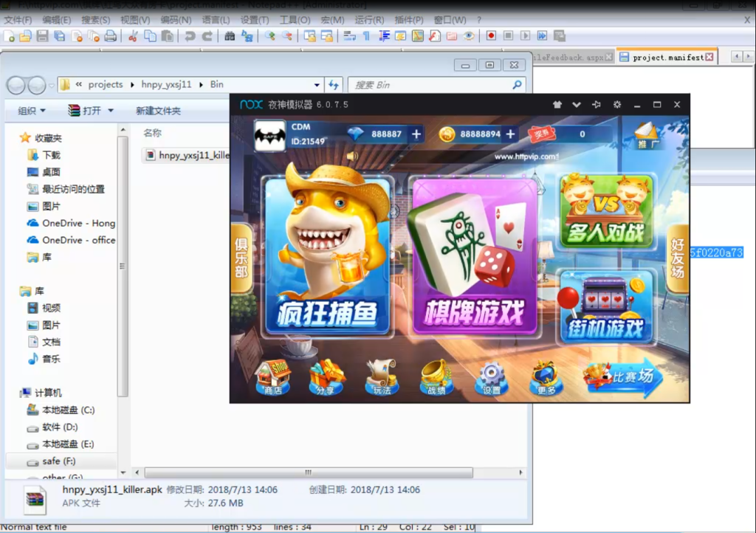The width and height of the screenshot is (756, 533).
Task: Click the Print icon in Notepad++ toolbar
Action: [111, 36]
